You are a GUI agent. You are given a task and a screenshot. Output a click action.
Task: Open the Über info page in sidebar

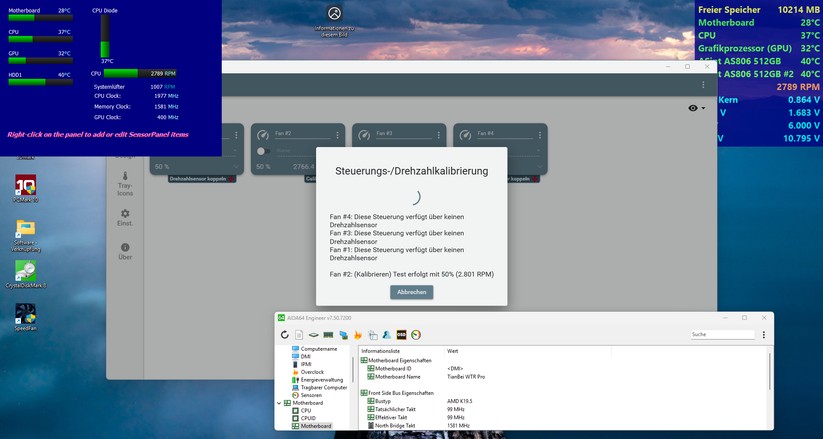tap(125, 246)
